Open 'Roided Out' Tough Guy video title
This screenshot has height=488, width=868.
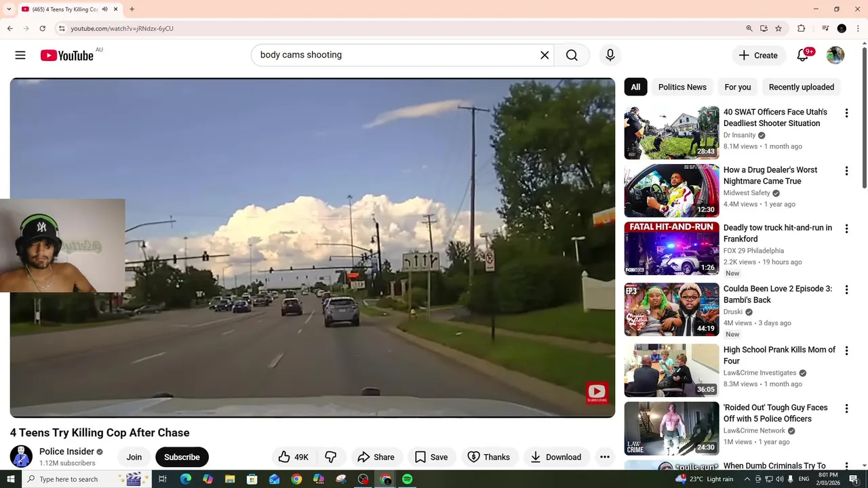coord(776,413)
